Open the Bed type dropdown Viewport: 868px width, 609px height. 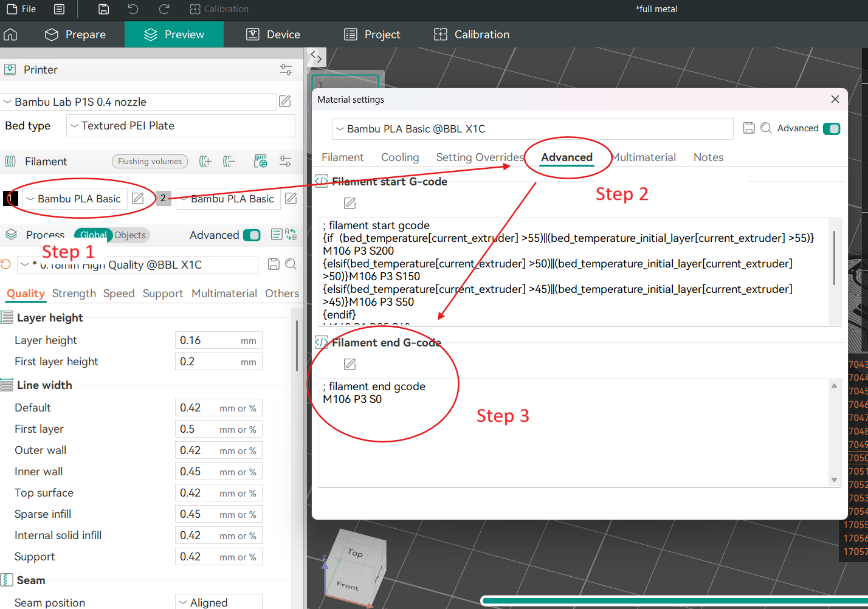181,126
